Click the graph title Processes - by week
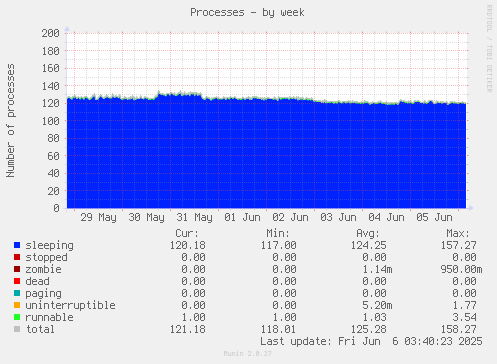Viewport: 497px width, 364px height. tap(247, 13)
